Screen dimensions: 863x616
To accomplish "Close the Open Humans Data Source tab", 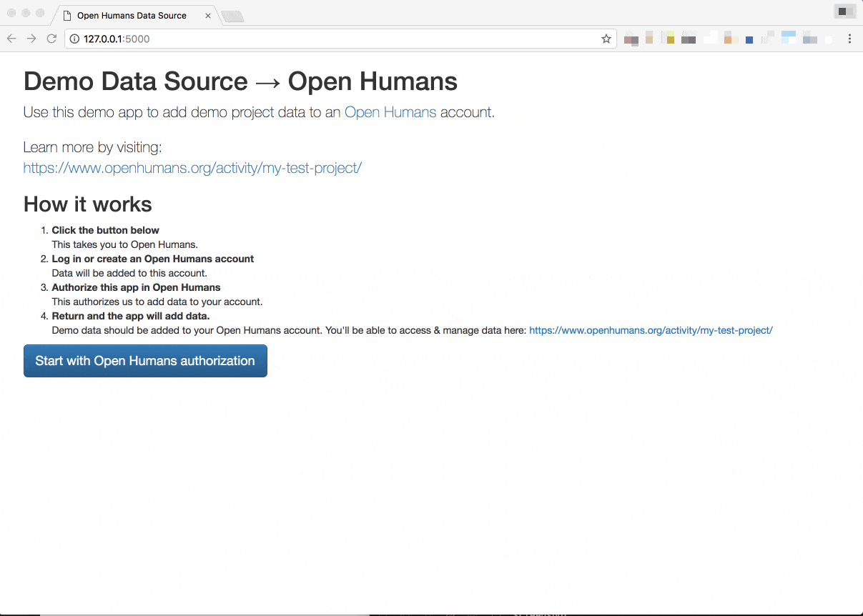I will point(208,15).
